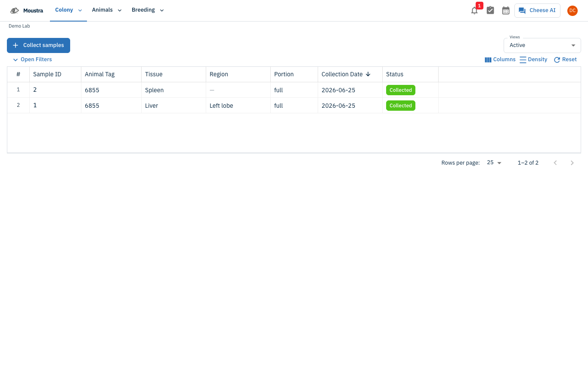Click the Cheese AI chat button

point(537,10)
